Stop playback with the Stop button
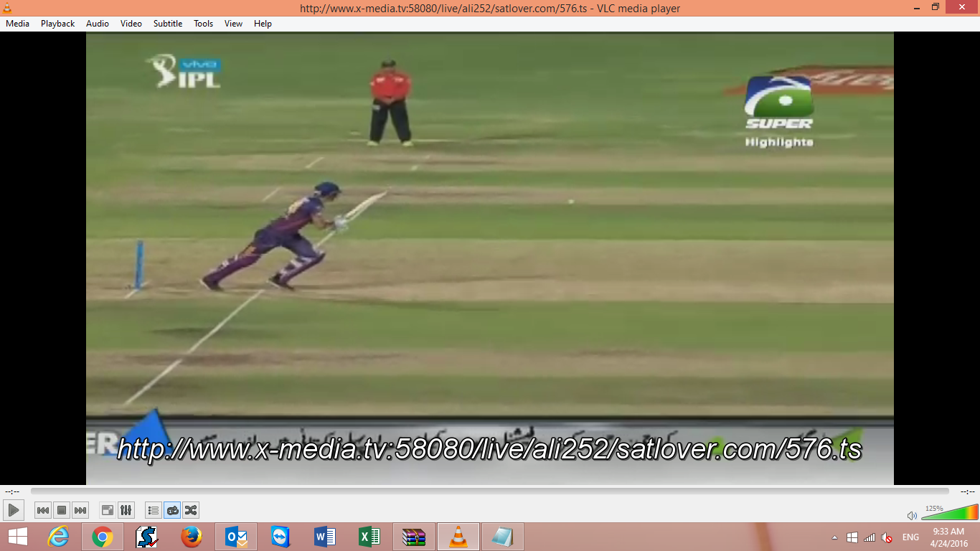980x551 pixels. (62, 510)
